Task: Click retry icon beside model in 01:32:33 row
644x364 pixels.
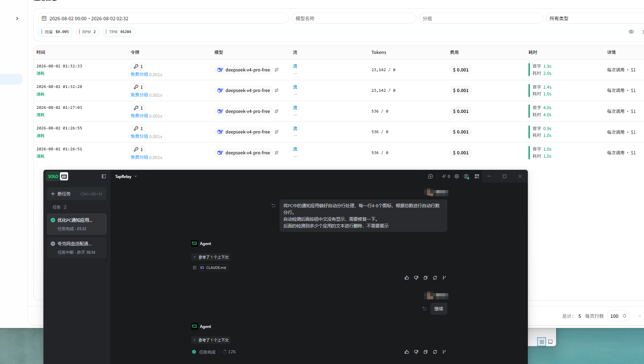Action: pyautogui.click(x=277, y=70)
